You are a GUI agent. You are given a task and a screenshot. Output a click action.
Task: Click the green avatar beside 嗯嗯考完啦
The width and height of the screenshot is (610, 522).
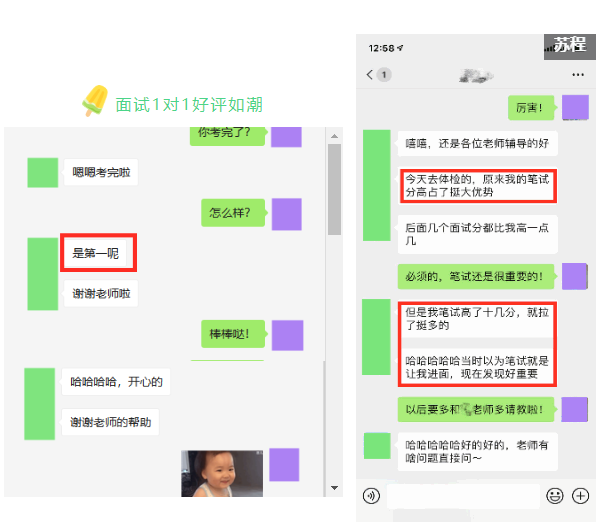tap(42, 172)
